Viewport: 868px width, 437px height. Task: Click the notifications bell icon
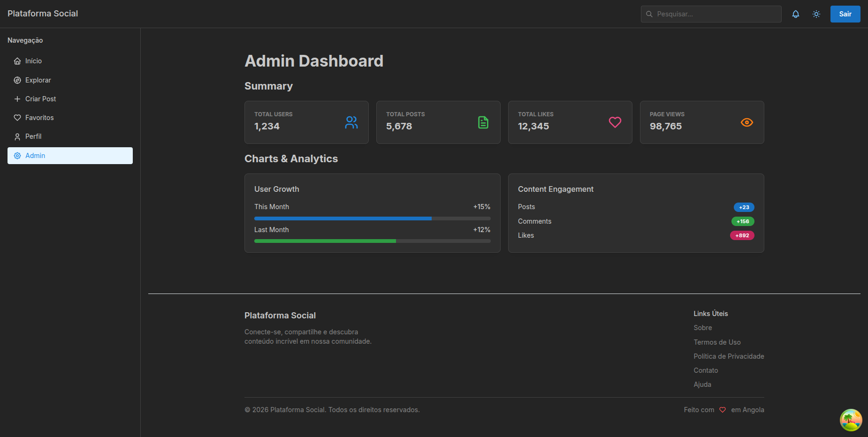point(795,14)
